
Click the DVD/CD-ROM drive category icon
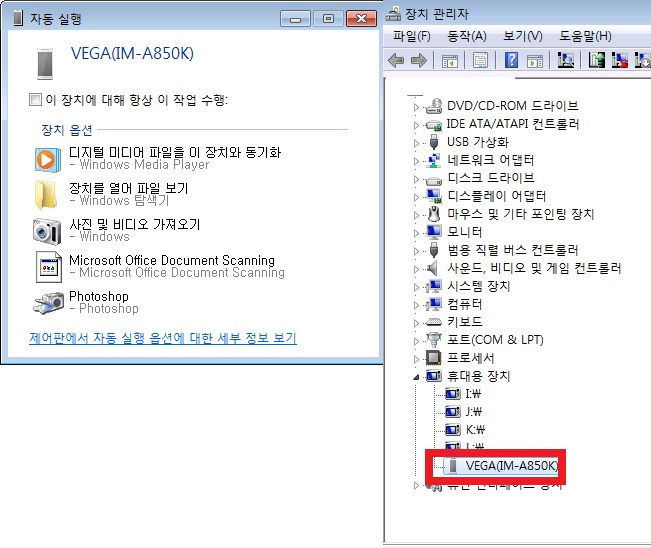coord(434,106)
